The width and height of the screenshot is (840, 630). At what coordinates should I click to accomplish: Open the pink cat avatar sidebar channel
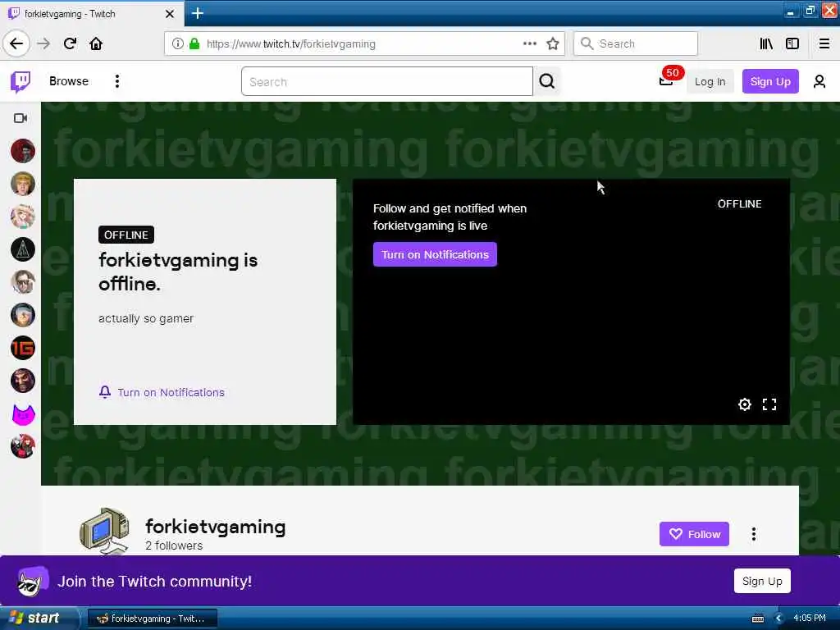tap(23, 414)
